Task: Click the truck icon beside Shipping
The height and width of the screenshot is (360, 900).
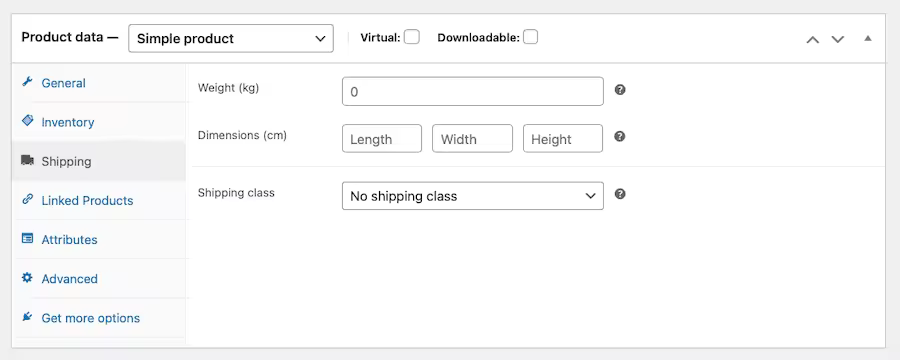Action: [27, 160]
